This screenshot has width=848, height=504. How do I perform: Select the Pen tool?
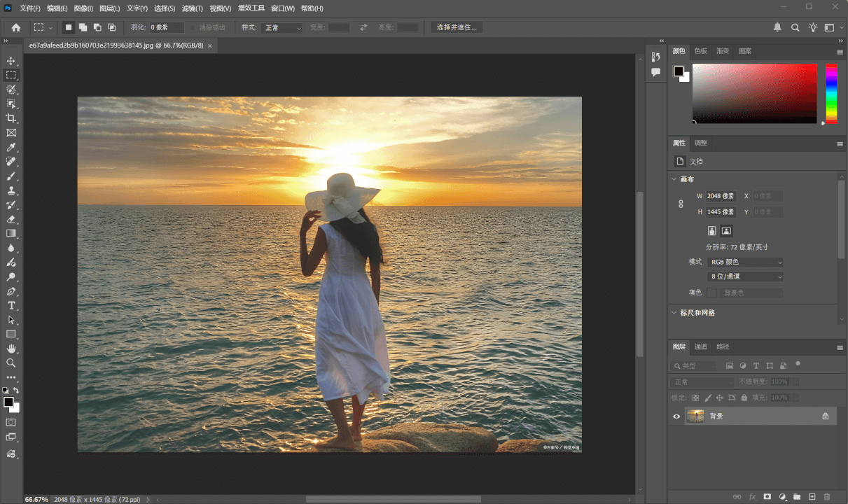[x=11, y=290]
